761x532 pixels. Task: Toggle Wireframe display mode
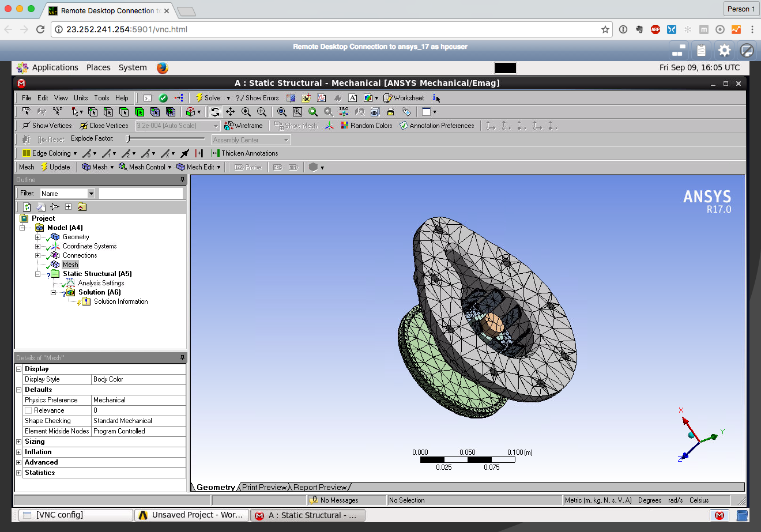click(243, 126)
